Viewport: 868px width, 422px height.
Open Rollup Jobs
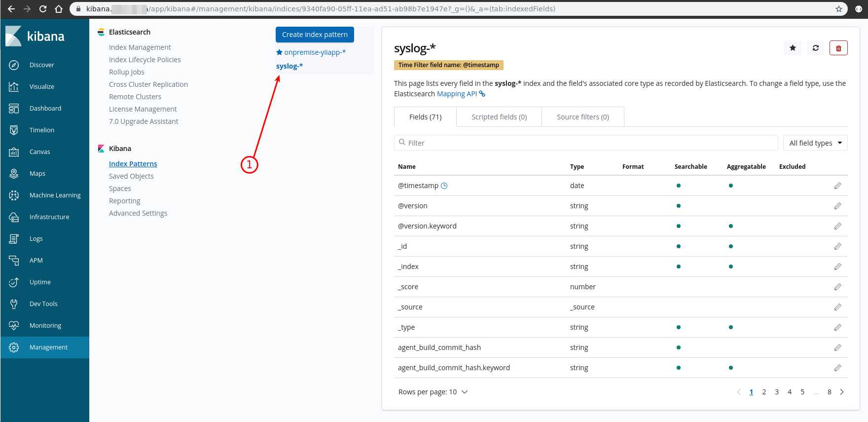[127, 72]
